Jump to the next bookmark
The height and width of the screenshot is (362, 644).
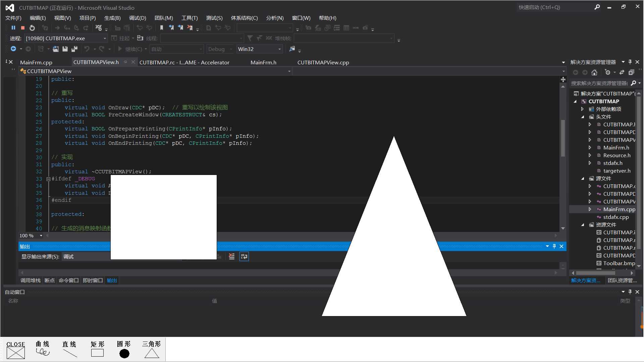pos(181,28)
